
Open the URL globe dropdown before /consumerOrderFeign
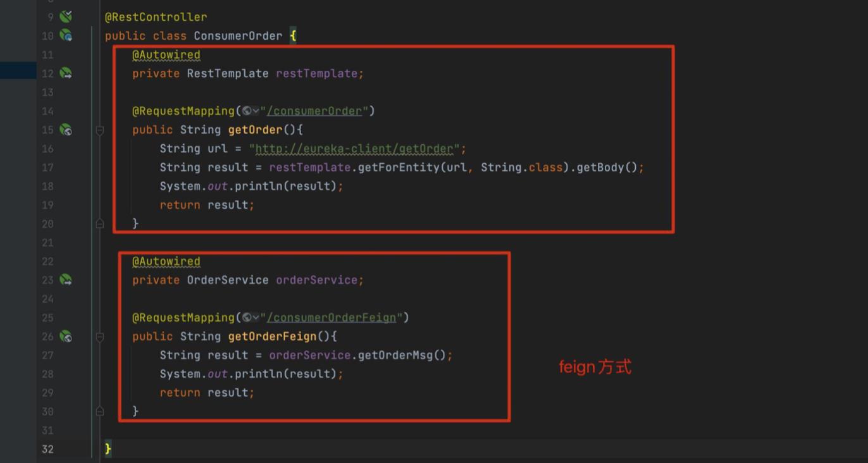click(x=251, y=318)
